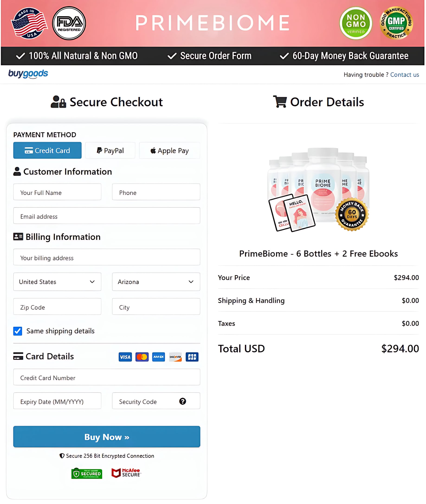Screen dimensions: 426x504
Task: Click the buygoods logo
Action: point(28,74)
